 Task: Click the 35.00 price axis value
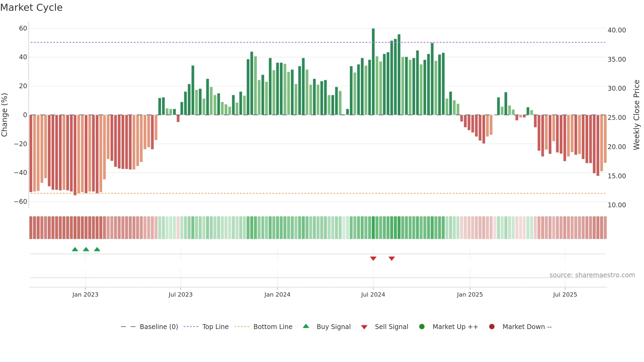617,59
